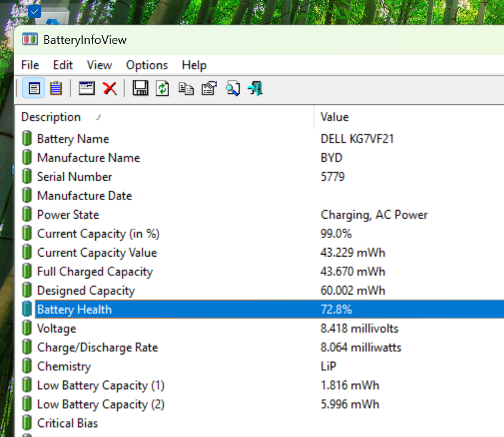
Task: Click the 60.002 mWh designed capacity value
Action: [x=353, y=290]
